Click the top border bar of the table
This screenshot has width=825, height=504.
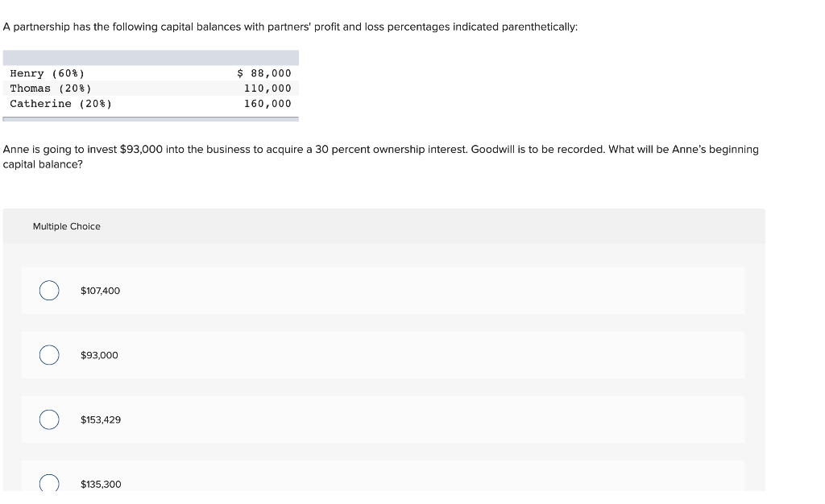coord(151,57)
